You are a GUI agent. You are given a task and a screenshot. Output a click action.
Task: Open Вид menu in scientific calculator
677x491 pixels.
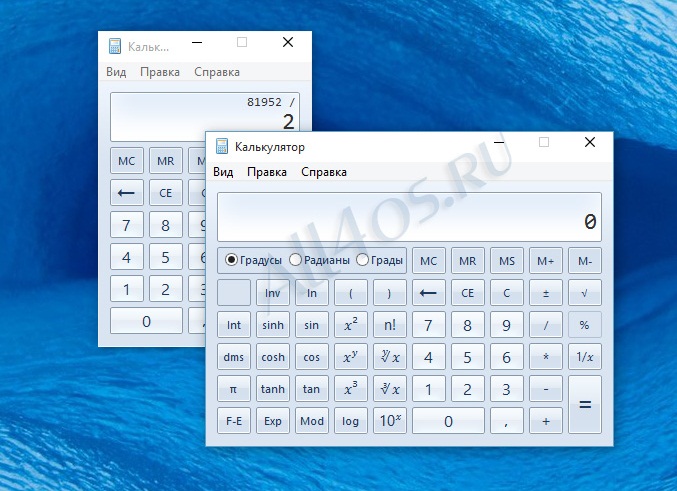tap(223, 172)
